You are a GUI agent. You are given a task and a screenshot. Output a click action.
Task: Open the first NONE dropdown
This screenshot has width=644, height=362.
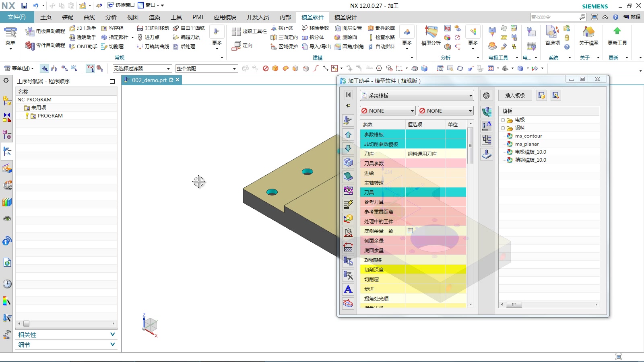[x=388, y=111]
